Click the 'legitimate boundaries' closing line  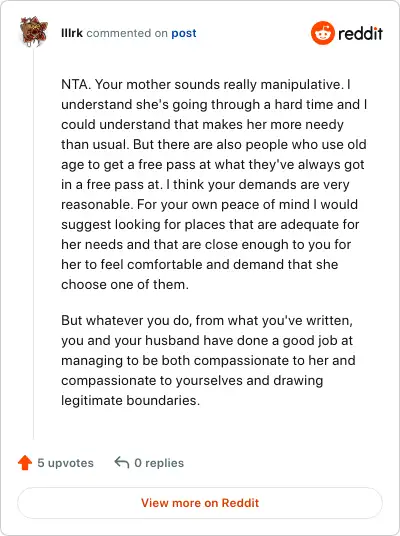pos(130,400)
